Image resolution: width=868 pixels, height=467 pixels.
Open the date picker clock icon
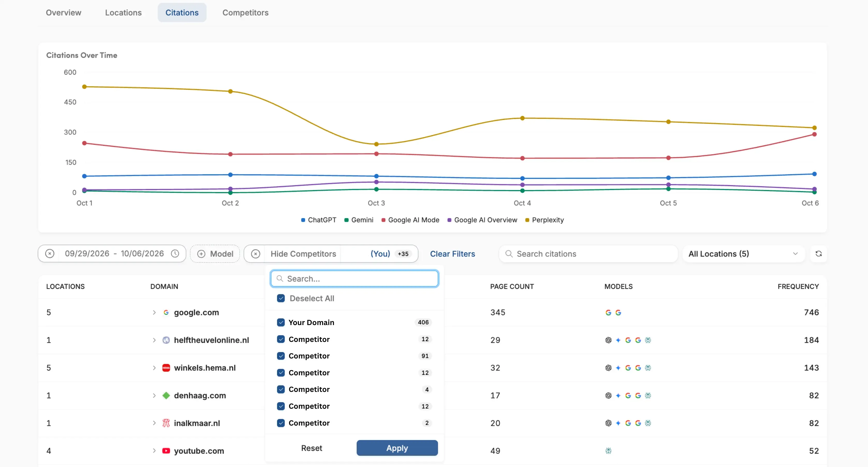click(175, 254)
